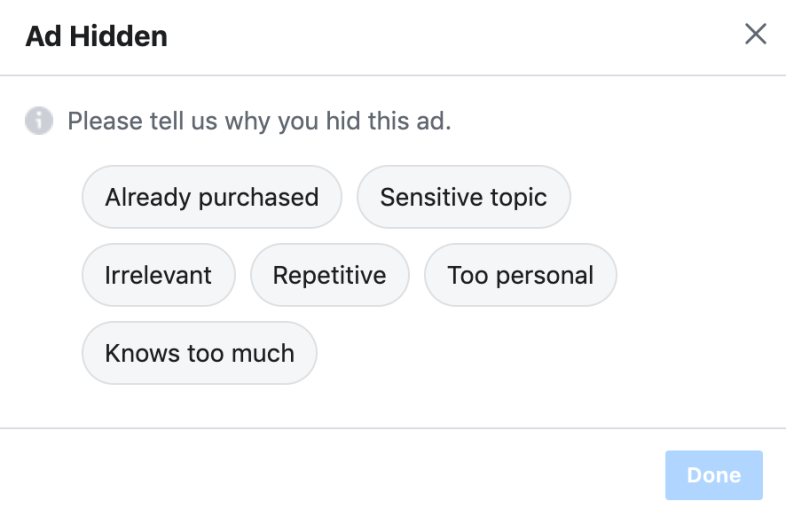Toggle the 'Irrelevant' pill button

[x=158, y=275]
